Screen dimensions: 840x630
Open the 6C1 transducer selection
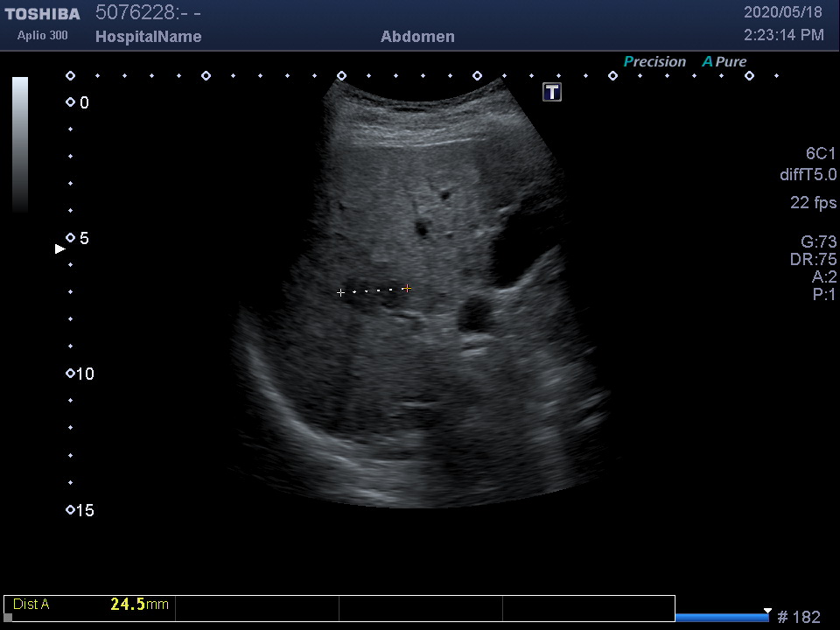tap(821, 154)
